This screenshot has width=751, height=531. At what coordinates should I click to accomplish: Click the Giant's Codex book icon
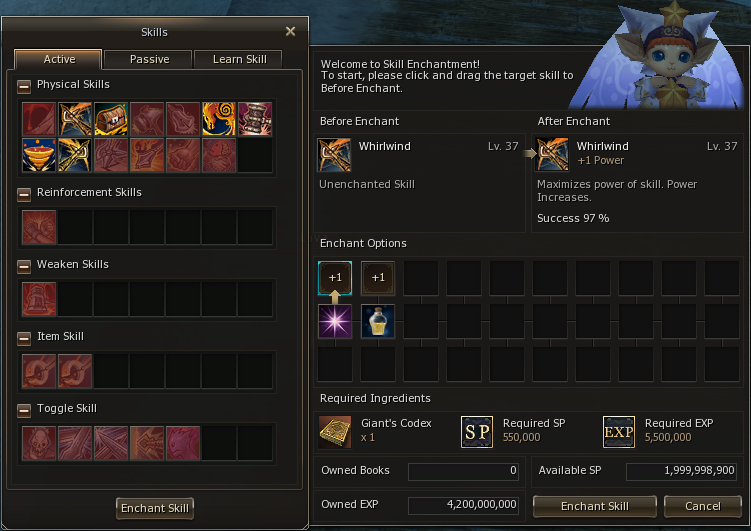(x=335, y=431)
